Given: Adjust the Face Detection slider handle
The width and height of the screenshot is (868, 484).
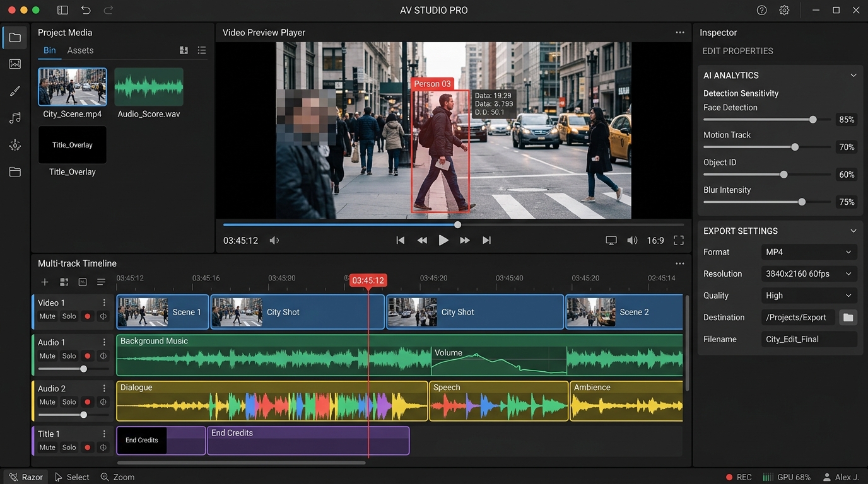Looking at the screenshot, I should [813, 120].
